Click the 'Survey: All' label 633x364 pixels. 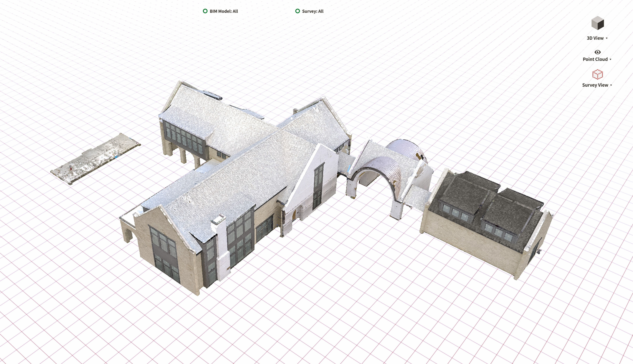pyautogui.click(x=313, y=11)
